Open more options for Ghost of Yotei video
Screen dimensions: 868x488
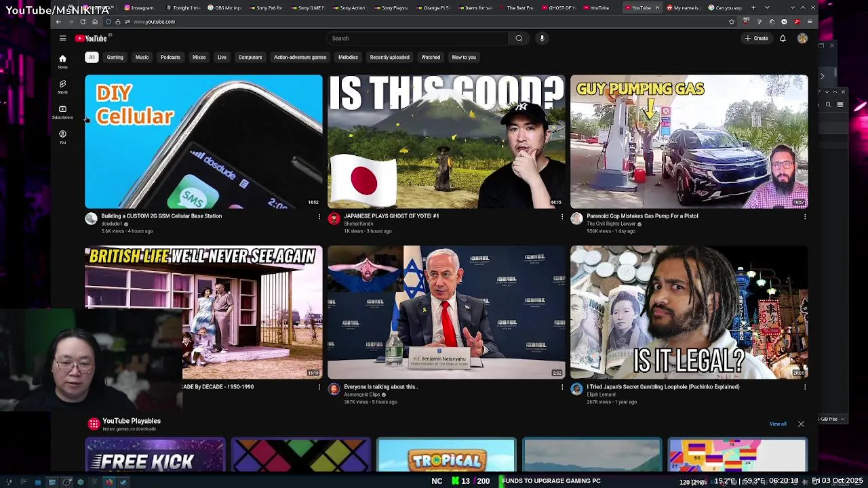562,217
